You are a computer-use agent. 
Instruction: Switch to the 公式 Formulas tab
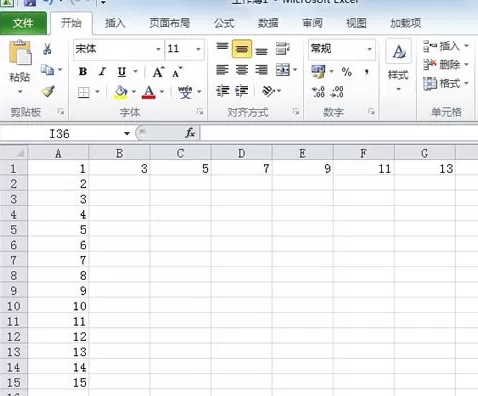click(x=224, y=23)
